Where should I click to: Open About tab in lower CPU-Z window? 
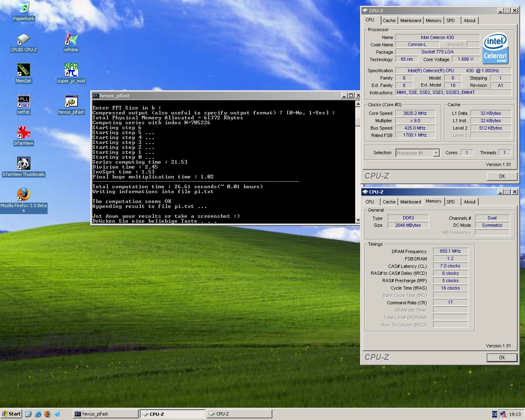tap(470, 202)
